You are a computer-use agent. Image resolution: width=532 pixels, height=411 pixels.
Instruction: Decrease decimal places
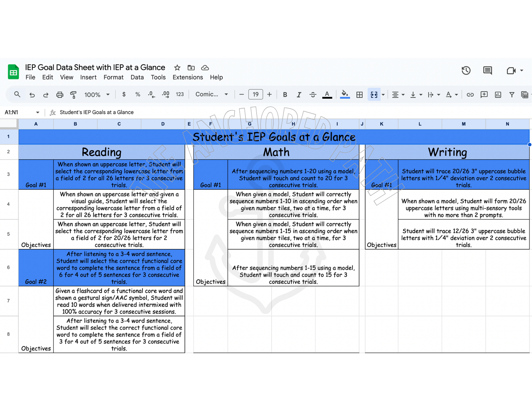point(151,95)
